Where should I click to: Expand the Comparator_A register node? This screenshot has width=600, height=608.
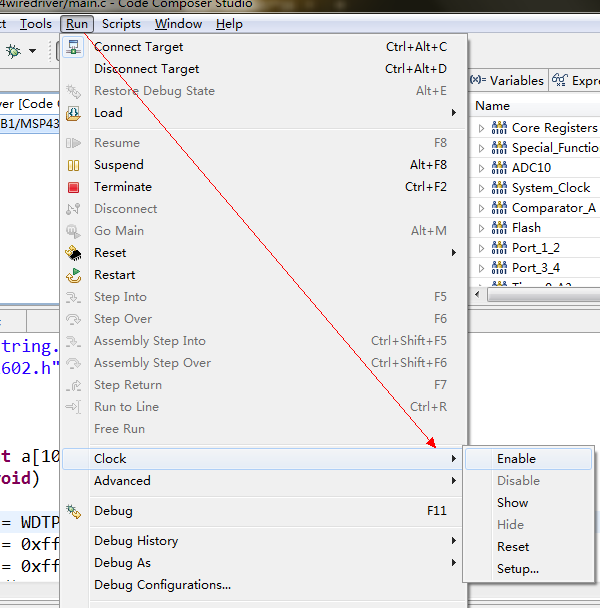coord(481,208)
